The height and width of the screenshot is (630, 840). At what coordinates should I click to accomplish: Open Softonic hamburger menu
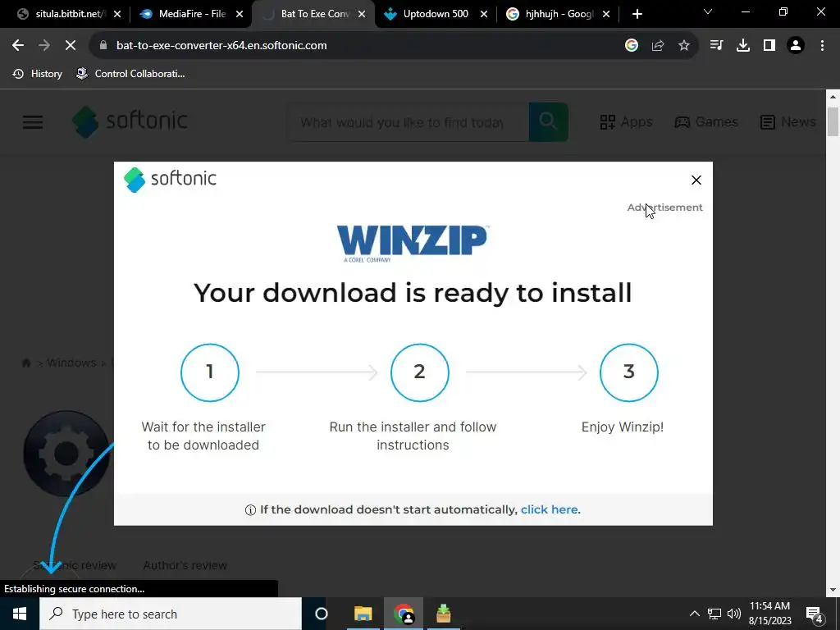[x=33, y=122]
